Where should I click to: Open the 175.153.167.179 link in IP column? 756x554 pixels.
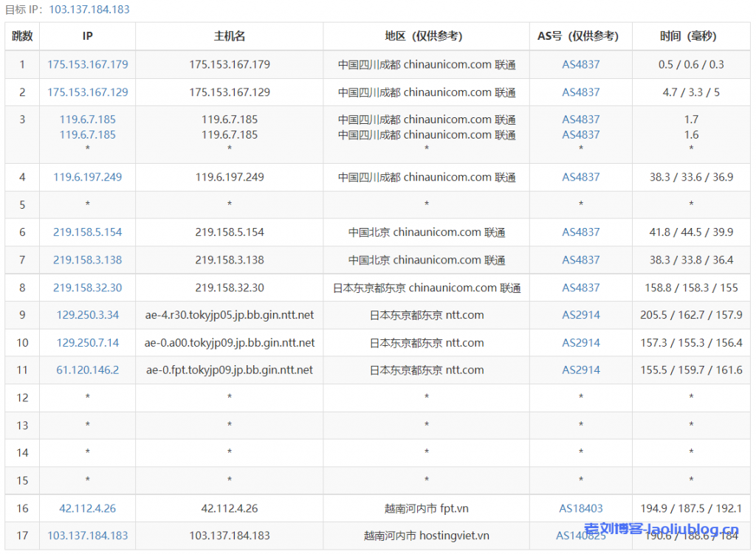coord(87,64)
